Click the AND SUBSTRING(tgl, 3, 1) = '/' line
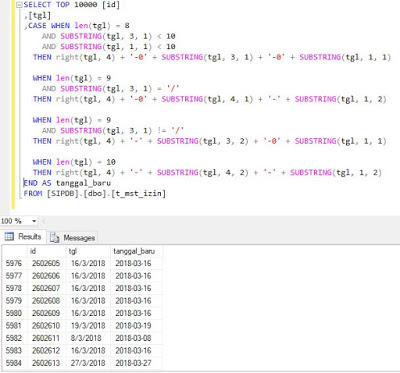The width and height of the screenshot is (400, 373). [x=111, y=89]
